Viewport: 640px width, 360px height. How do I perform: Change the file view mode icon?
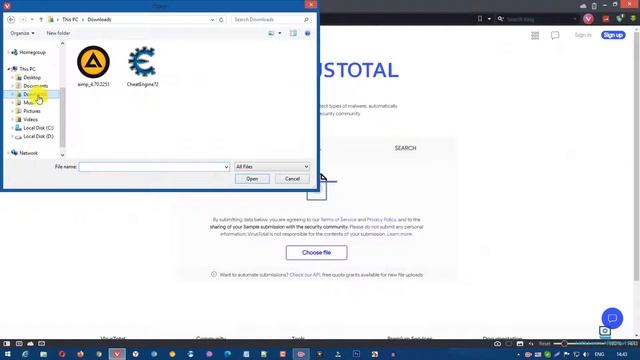point(271,33)
